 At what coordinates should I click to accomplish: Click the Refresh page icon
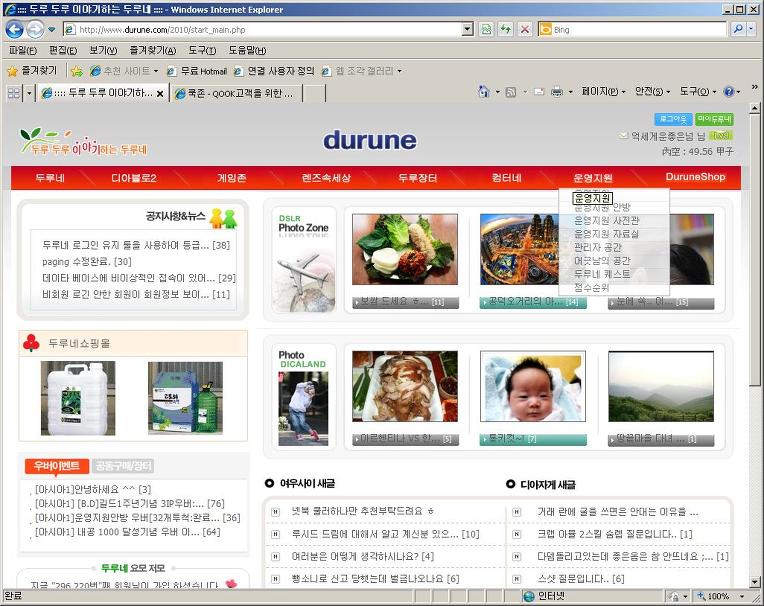click(x=506, y=30)
